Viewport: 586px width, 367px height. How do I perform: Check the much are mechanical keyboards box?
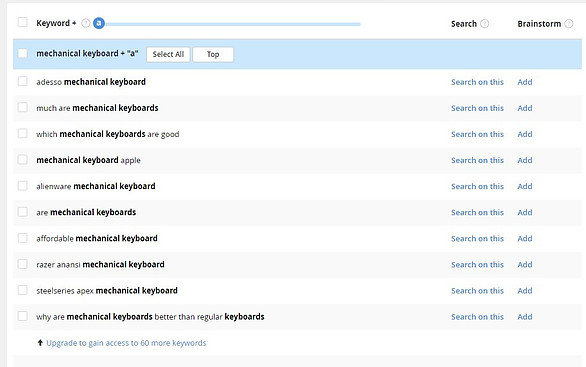coord(22,107)
